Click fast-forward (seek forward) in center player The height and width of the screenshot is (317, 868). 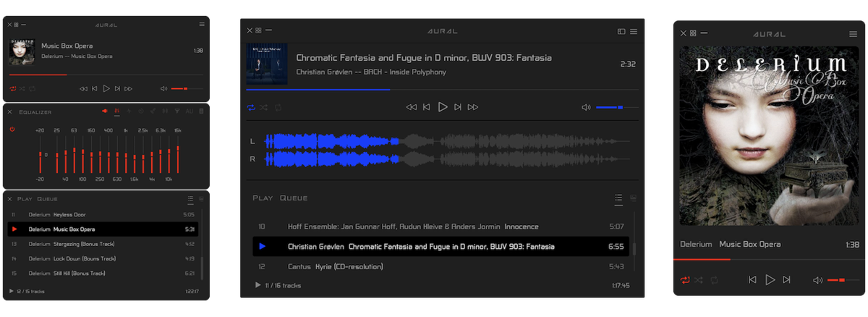click(x=473, y=107)
